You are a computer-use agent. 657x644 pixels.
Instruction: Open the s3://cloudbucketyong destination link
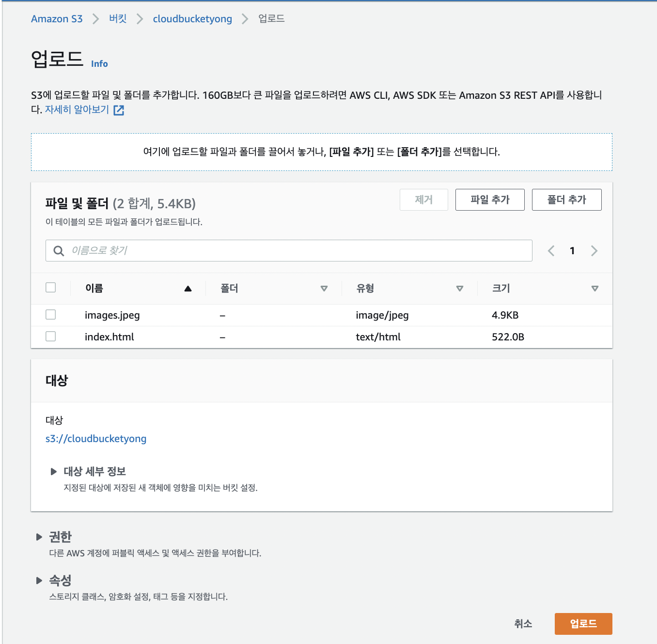click(96, 439)
